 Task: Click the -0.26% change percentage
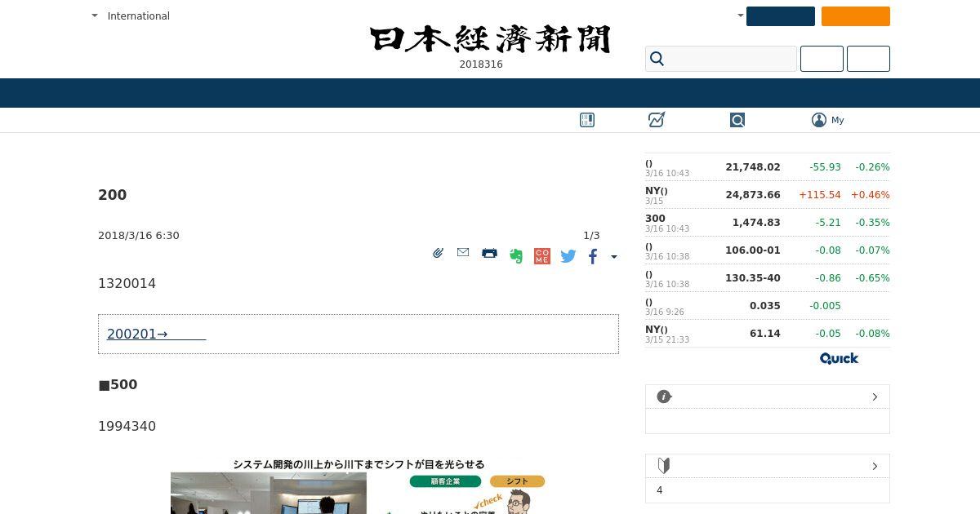(872, 167)
